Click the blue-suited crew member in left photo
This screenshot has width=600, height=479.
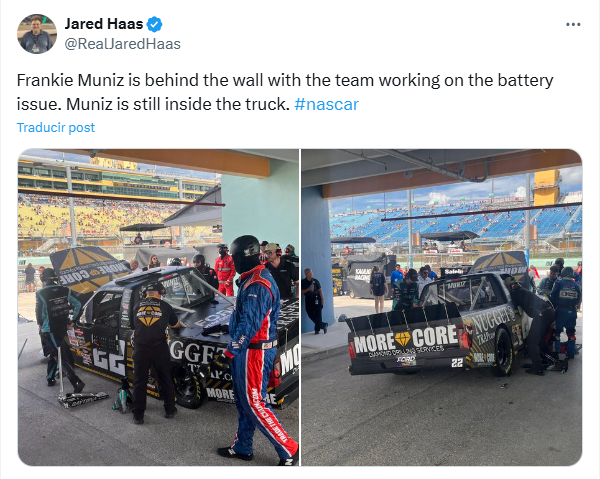(x=254, y=346)
